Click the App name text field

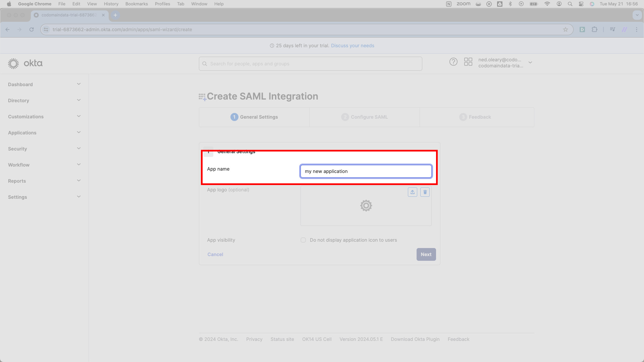click(x=366, y=171)
